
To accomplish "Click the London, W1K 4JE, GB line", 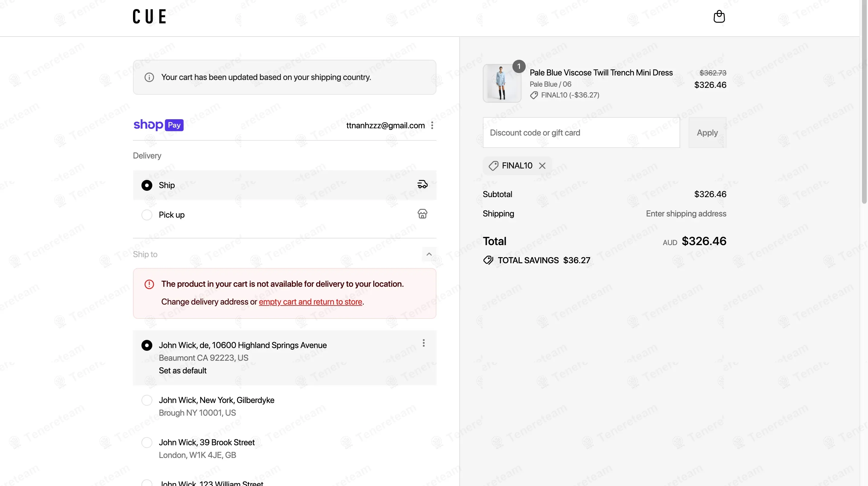I will [197, 455].
